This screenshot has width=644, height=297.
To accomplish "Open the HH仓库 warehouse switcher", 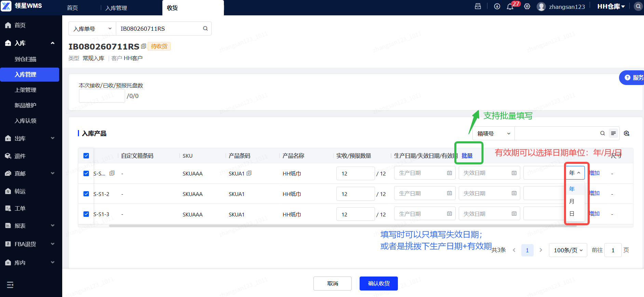I will [611, 6].
